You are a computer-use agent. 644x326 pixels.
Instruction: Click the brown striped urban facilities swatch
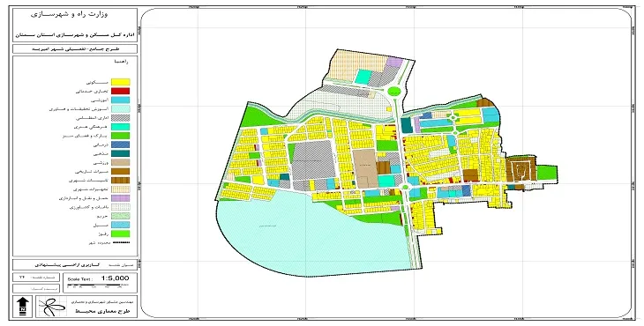[x=120, y=180]
